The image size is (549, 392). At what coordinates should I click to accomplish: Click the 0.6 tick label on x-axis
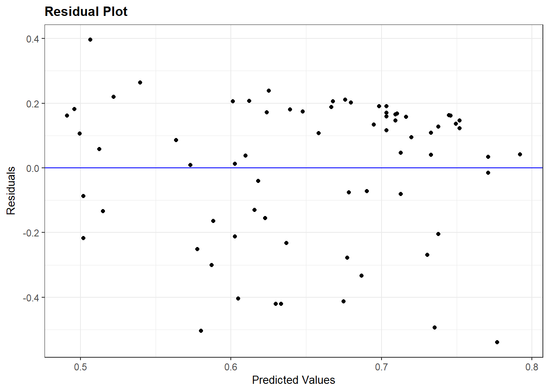pyautogui.click(x=231, y=367)
